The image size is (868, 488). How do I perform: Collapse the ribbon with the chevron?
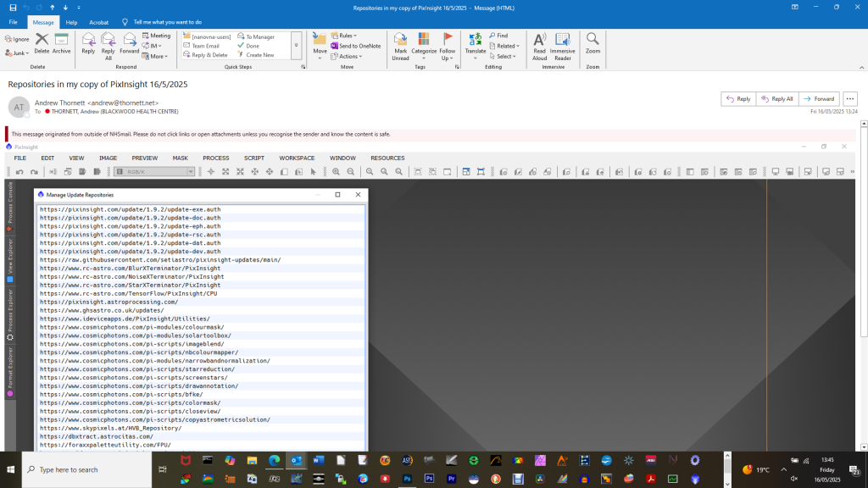[x=861, y=67]
